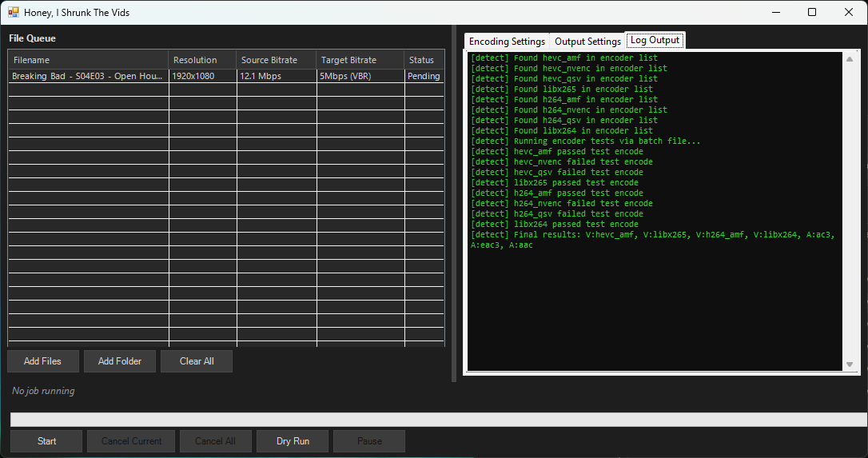Maximize the application window
Viewport: 868px width, 458px height.
pyautogui.click(x=812, y=13)
